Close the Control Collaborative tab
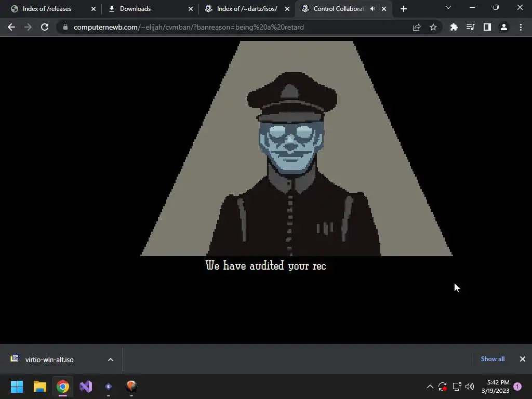The height and width of the screenshot is (399, 532). coord(384,9)
